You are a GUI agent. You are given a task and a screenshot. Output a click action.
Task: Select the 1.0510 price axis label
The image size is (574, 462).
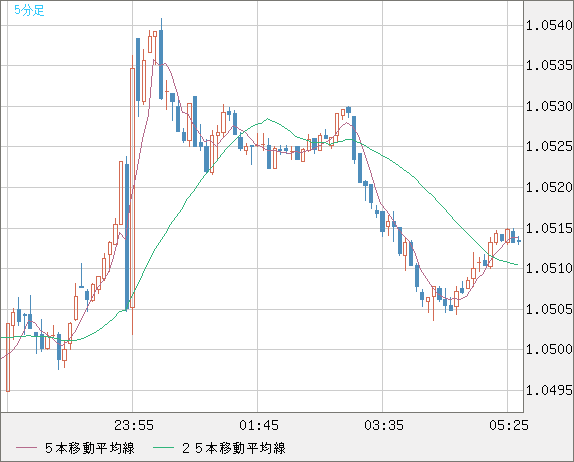coord(549,268)
